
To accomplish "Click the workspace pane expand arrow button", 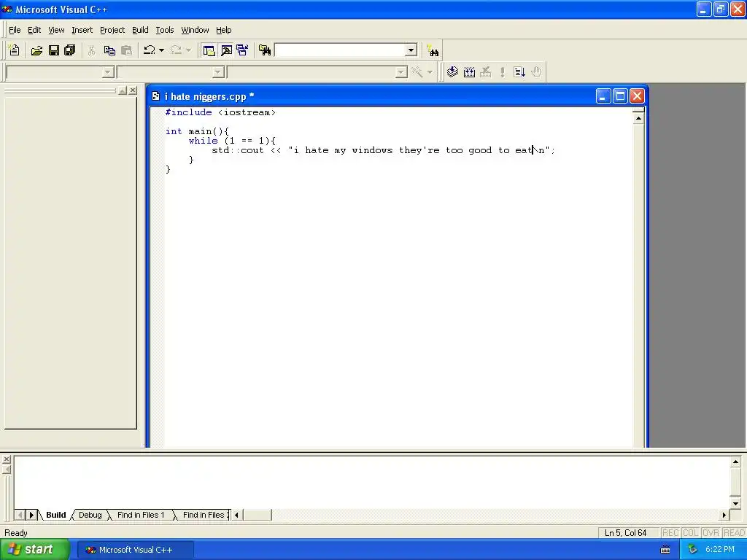I will 123,90.
